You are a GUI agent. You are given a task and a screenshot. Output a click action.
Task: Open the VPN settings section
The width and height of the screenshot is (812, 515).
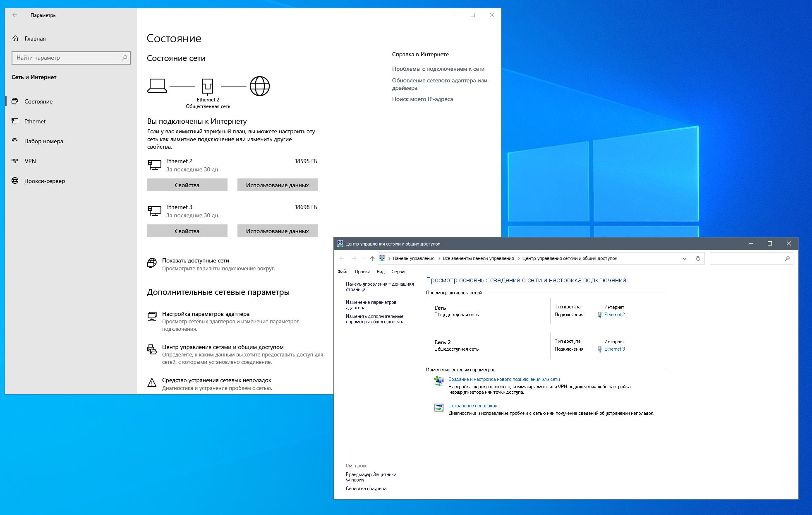30,161
